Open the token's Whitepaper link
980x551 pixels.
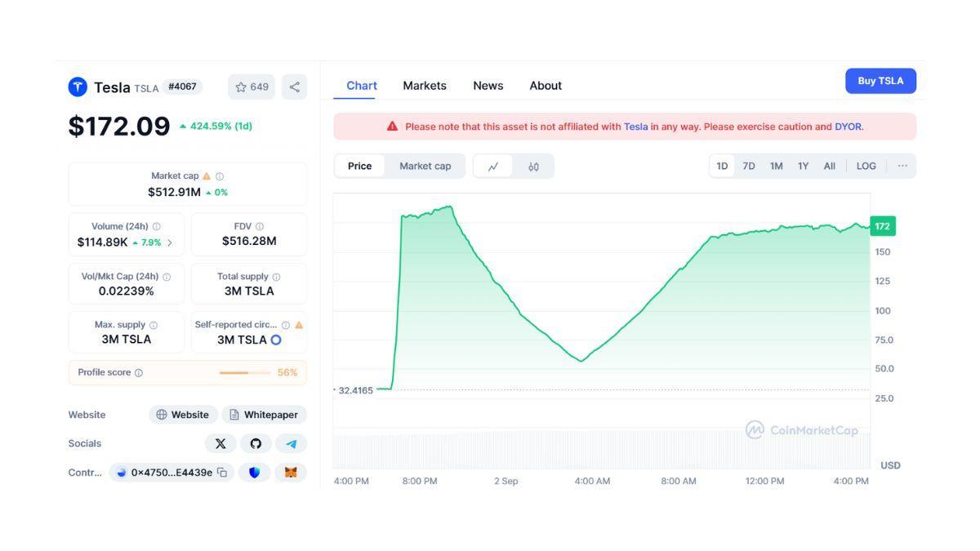pyautogui.click(x=264, y=415)
